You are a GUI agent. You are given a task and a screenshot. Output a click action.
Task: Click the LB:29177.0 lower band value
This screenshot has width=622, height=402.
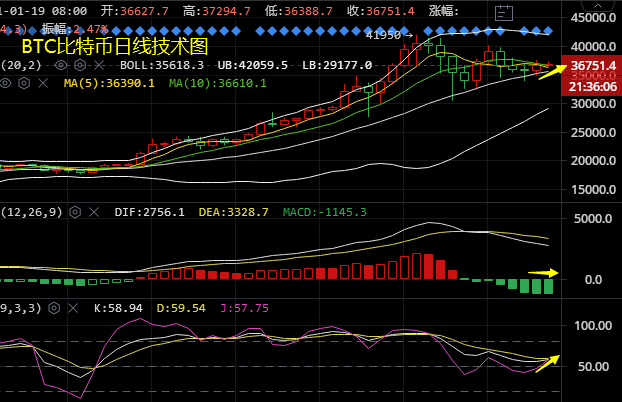pos(337,65)
